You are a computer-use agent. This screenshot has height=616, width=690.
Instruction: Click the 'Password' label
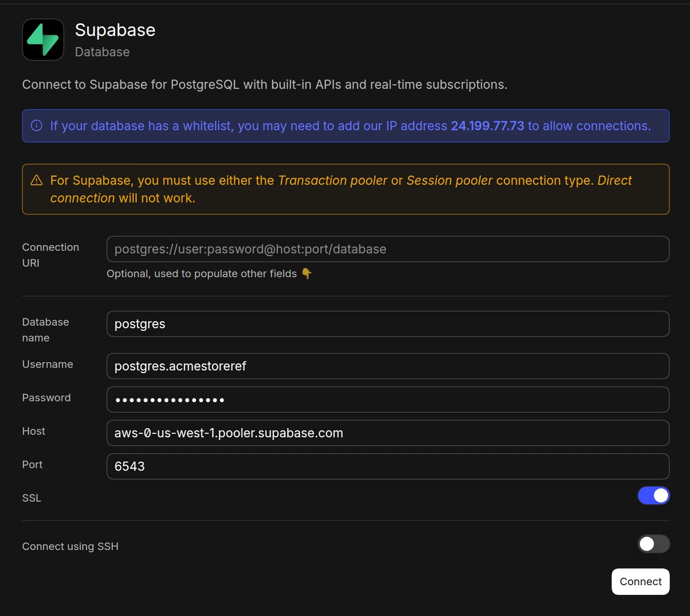coord(46,398)
